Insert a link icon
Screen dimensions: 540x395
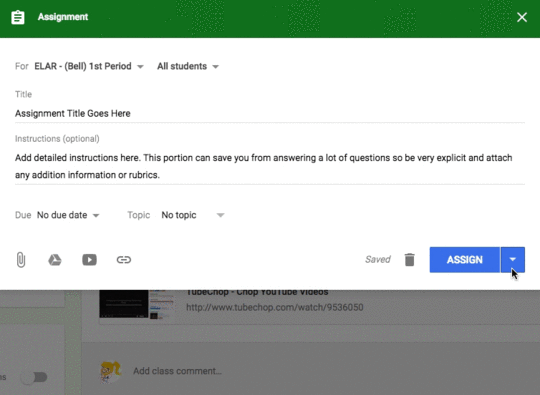point(124,260)
